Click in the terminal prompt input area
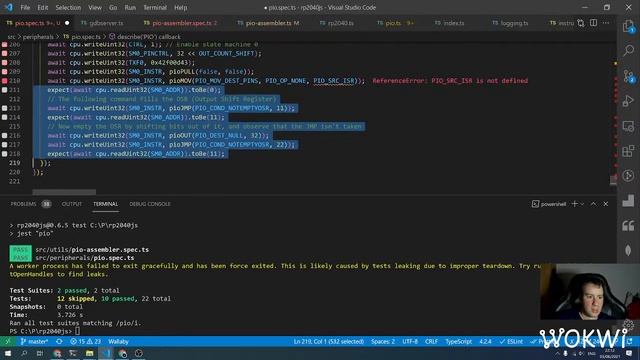 coord(78,331)
